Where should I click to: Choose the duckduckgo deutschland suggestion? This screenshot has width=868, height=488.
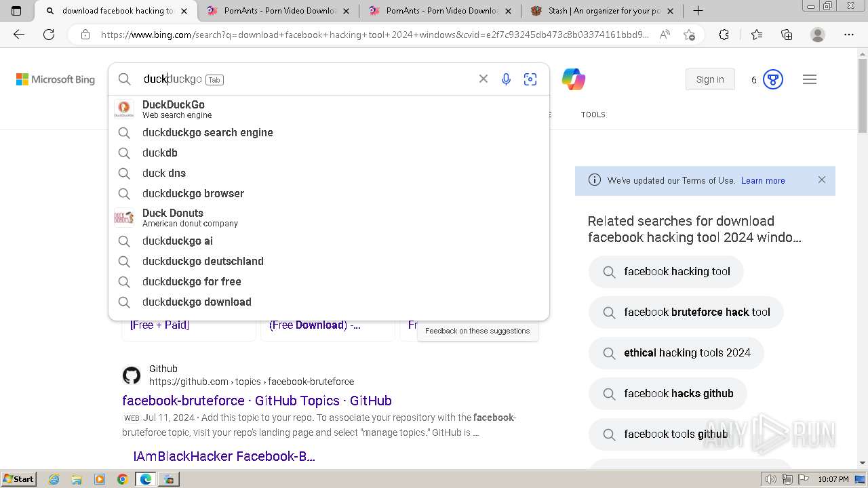click(329, 262)
